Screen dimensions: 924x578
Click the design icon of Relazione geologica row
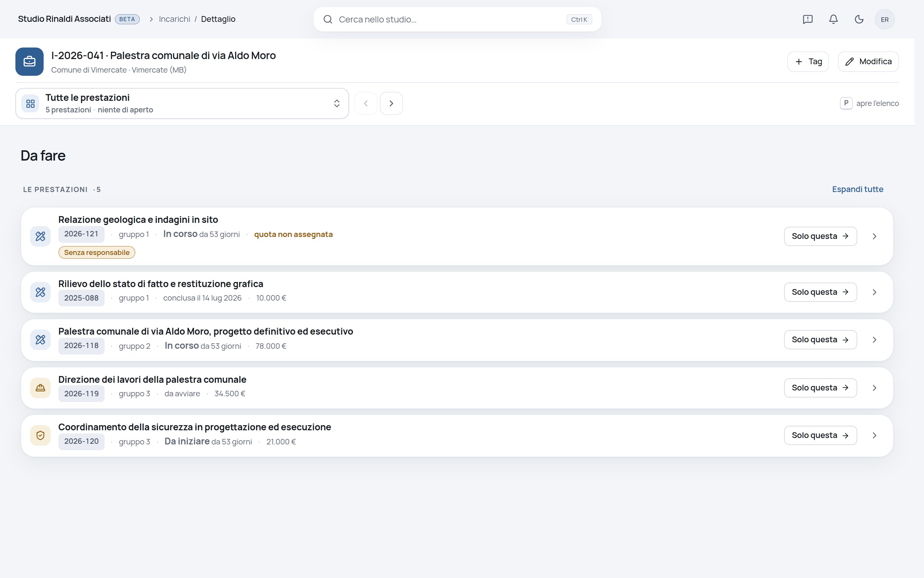[40, 236]
